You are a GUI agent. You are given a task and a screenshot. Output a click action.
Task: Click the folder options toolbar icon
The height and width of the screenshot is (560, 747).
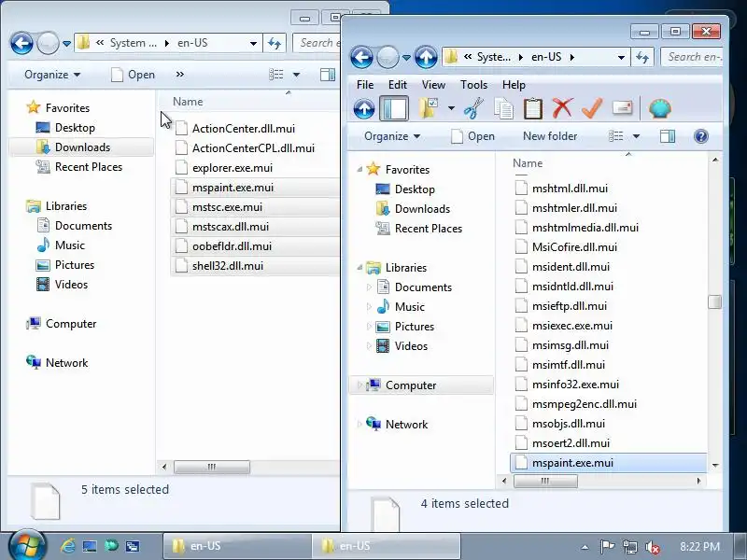(x=429, y=108)
